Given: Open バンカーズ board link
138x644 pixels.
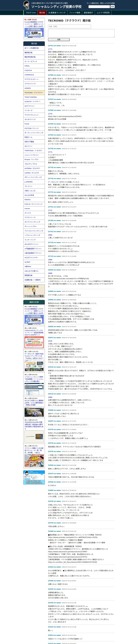Looking at the screenshot, I should [x=34, y=111].
